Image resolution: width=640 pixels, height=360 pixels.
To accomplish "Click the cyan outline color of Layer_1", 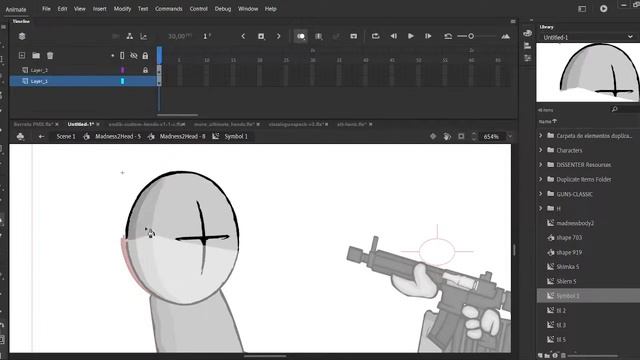I will coord(122,81).
